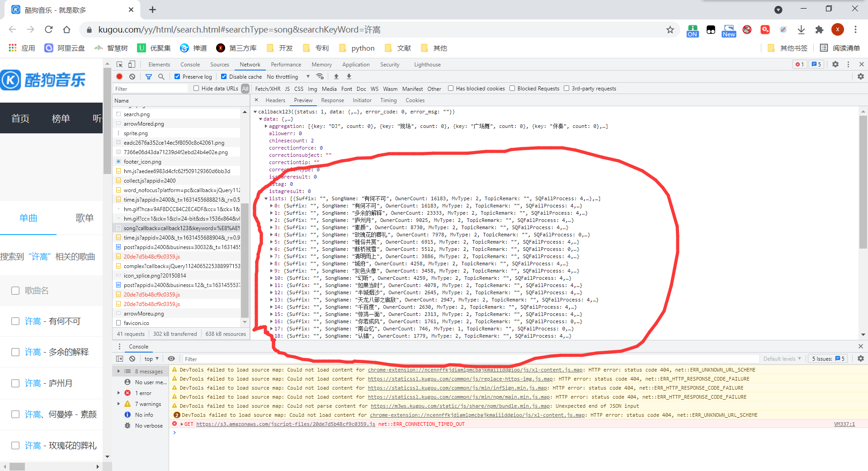Expand the aggregation array node
This screenshot has height=471, width=868.
point(266,126)
